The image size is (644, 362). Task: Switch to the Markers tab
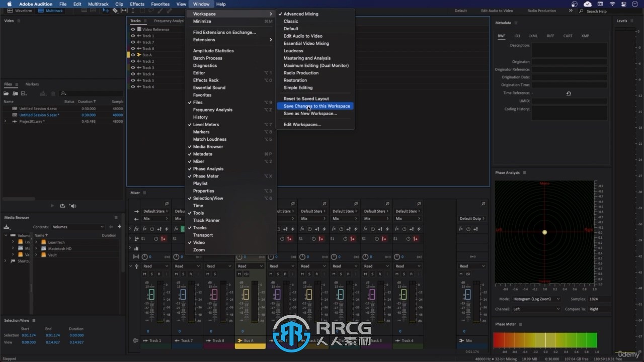click(32, 84)
